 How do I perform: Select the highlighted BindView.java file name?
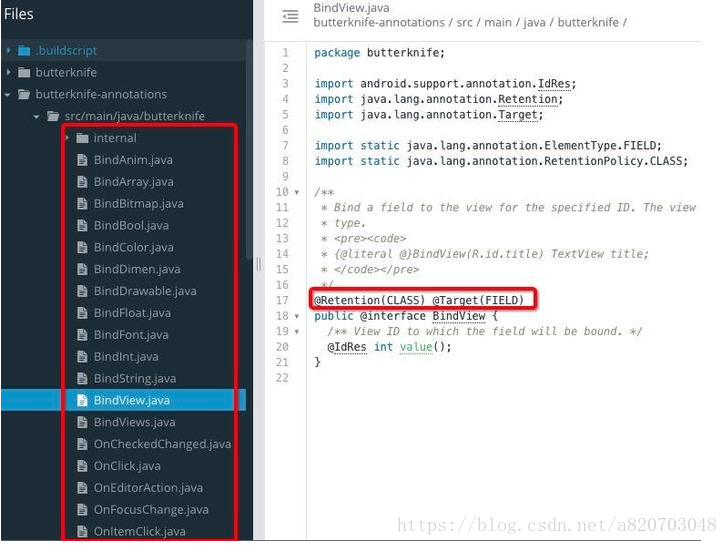(x=132, y=400)
